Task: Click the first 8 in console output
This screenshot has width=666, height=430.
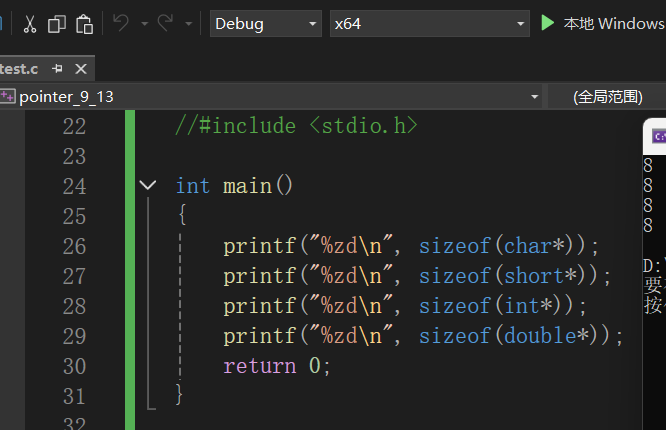Action: [648, 165]
